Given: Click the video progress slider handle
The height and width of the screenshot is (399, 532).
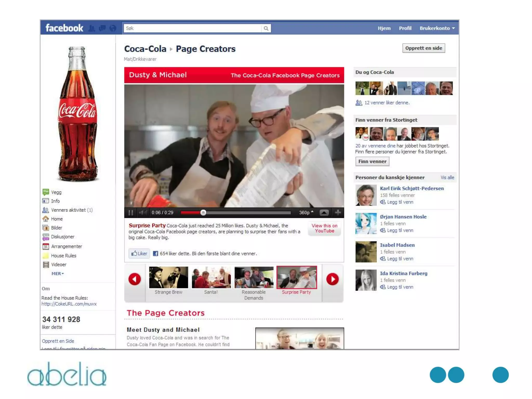Looking at the screenshot, I should pyautogui.click(x=203, y=213).
